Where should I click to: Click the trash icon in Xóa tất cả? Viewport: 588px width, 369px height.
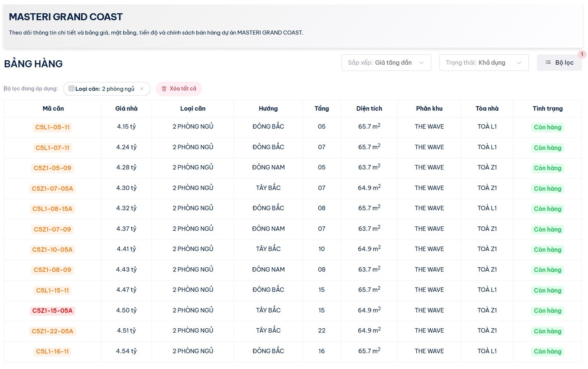tap(164, 89)
